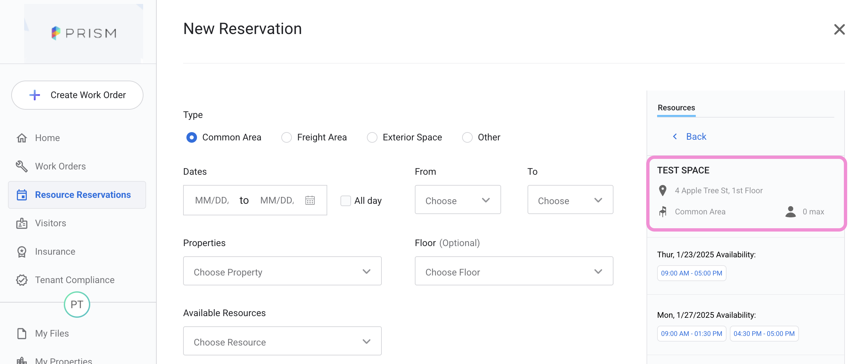Click the My Files document icon

tap(21, 333)
